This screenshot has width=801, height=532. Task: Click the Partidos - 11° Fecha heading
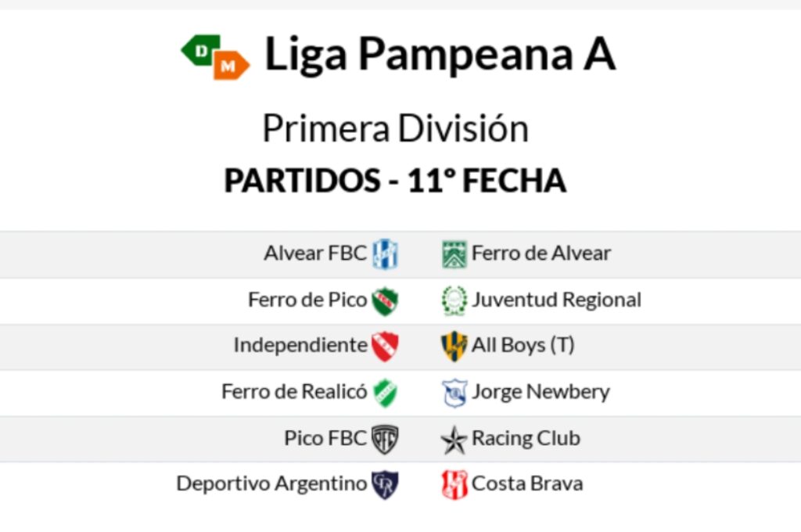[x=395, y=181]
